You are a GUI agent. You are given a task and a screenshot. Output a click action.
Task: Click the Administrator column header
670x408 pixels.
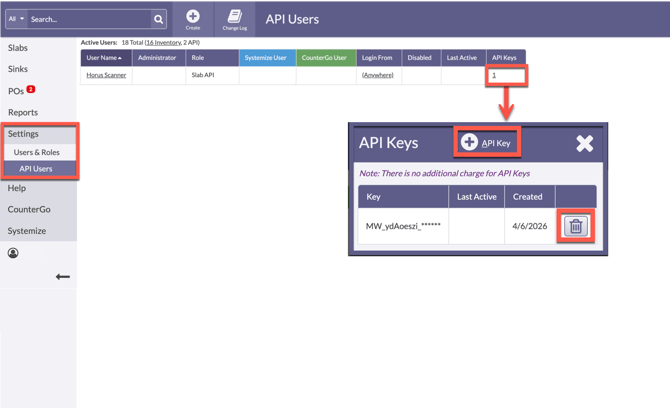point(159,58)
